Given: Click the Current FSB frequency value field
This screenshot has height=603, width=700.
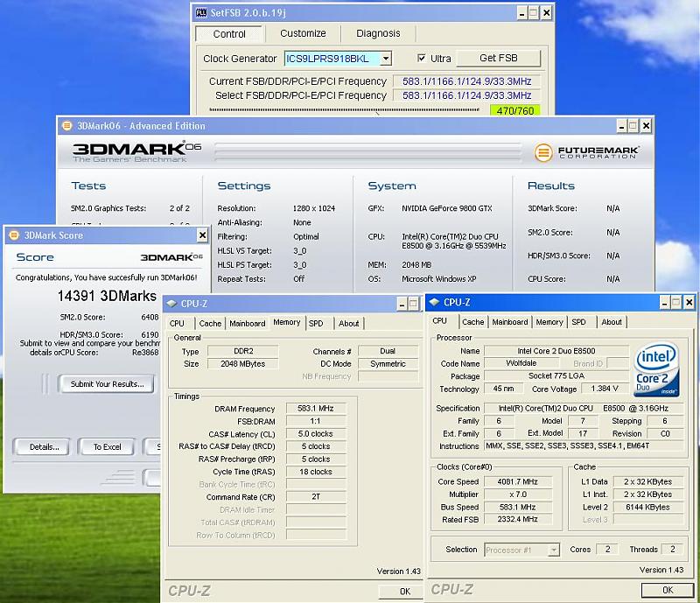Looking at the screenshot, I should pyautogui.click(x=466, y=81).
